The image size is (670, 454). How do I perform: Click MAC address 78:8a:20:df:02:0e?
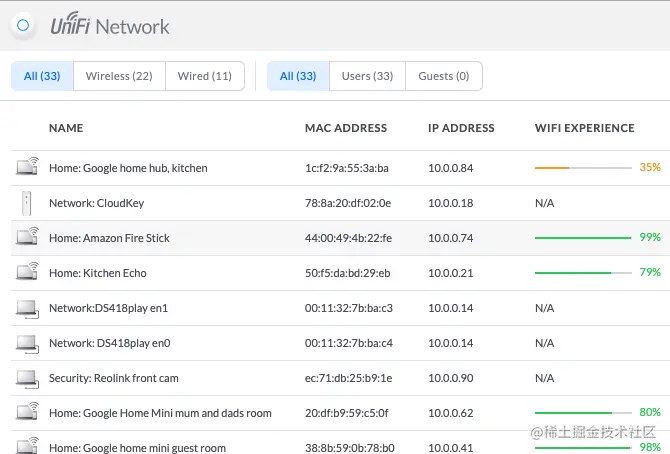pos(348,203)
